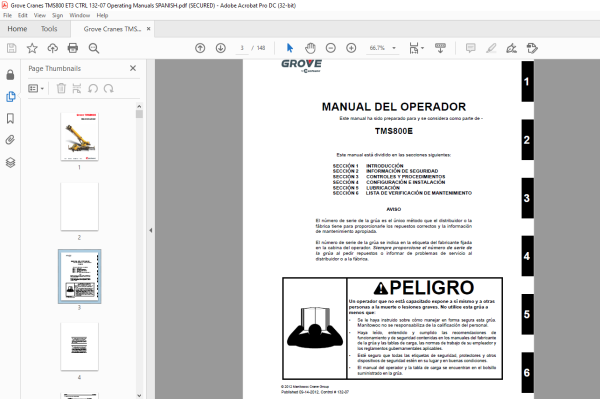The height and width of the screenshot is (399, 600).
Task: Select the Hand pan tool
Action: (x=310, y=48)
